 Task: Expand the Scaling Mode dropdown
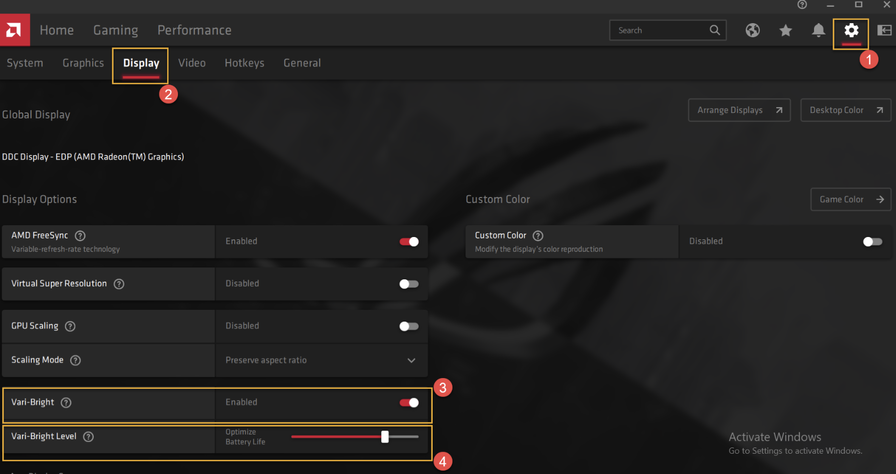coord(411,360)
